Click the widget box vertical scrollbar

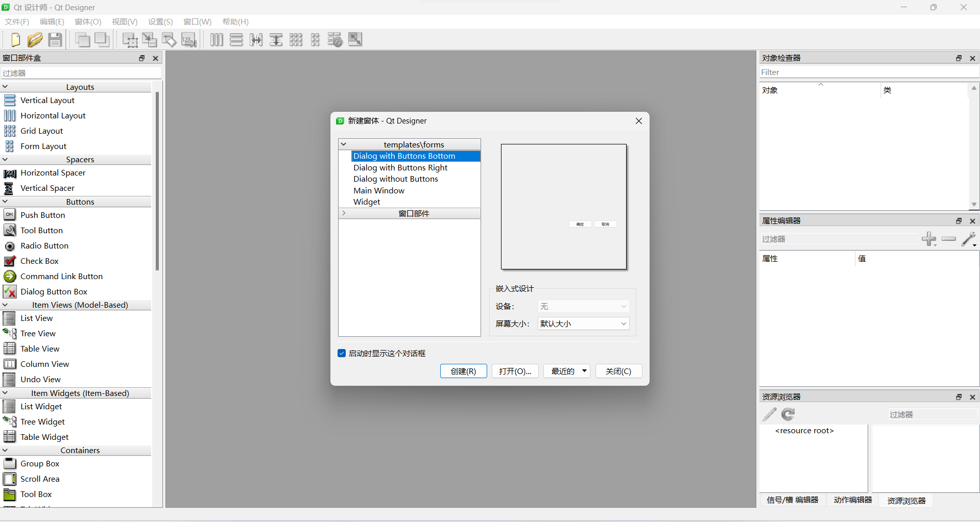[157, 181]
